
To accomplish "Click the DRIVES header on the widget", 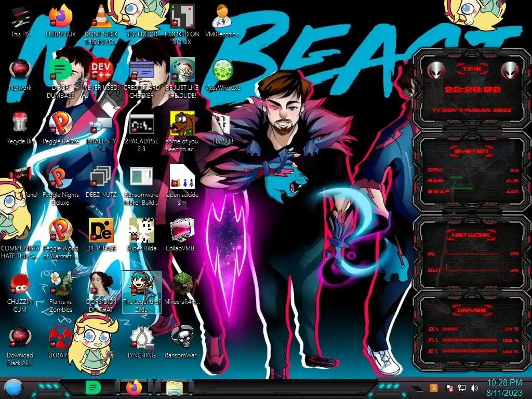I will click(472, 310).
